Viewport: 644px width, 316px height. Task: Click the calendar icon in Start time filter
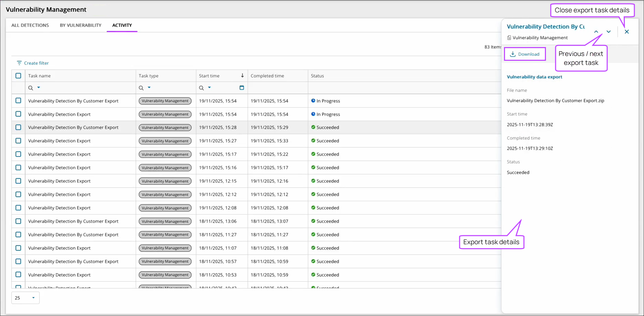241,88
